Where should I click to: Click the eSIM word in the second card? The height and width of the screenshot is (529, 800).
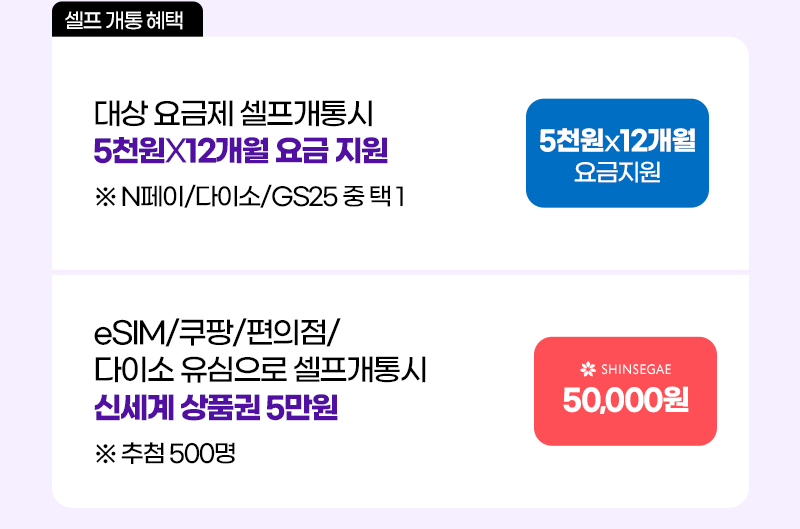click(x=131, y=333)
